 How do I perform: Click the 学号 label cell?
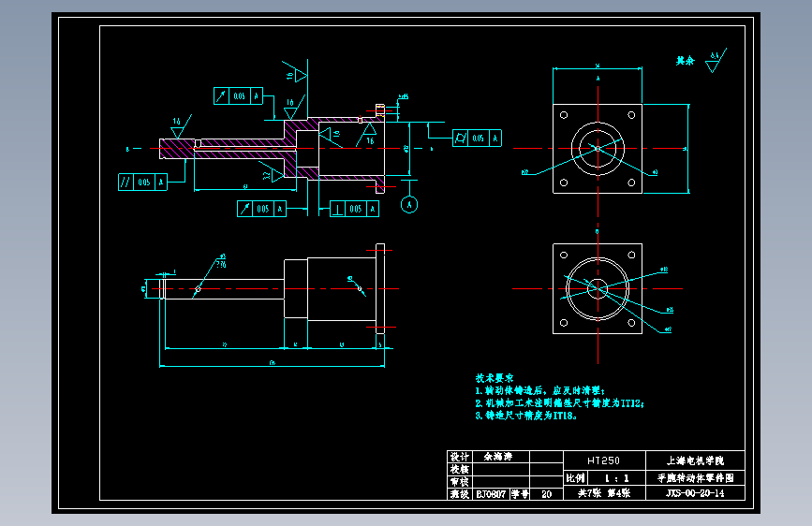coord(520,494)
